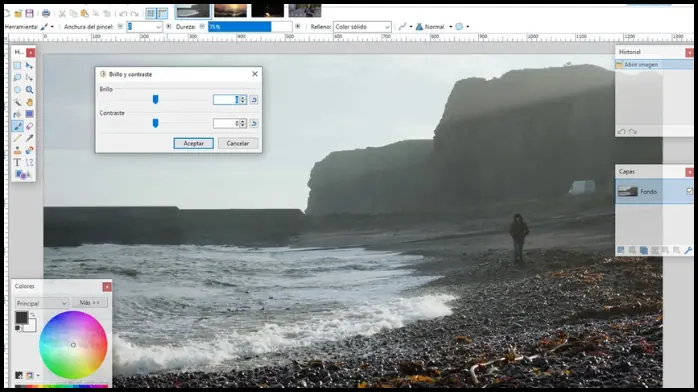The image size is (698, 392).
Task: Select the Ellipse Select tool
Action: pos(17,90)
